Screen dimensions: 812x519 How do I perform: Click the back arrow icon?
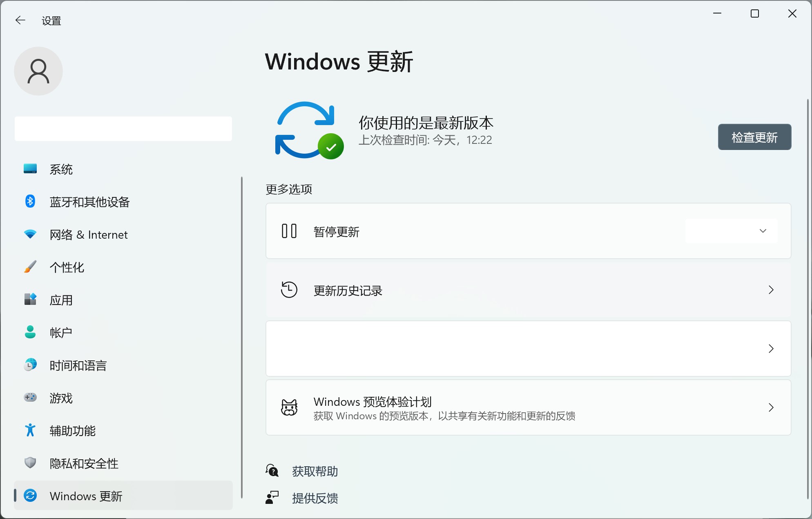pos(20,20)
